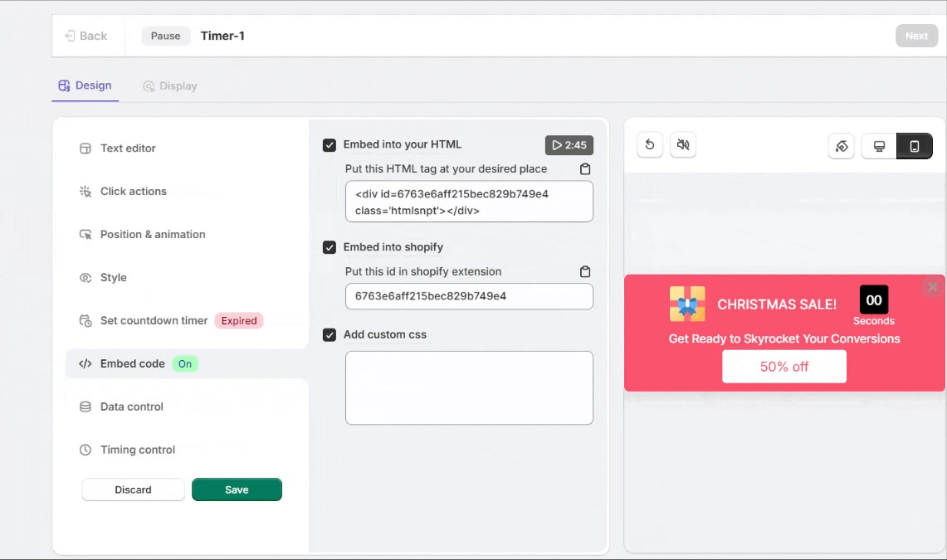Close the Christmas Sale banner
Image resolution: width=947 pixels, height=560 pixels.
click(933, 287)
